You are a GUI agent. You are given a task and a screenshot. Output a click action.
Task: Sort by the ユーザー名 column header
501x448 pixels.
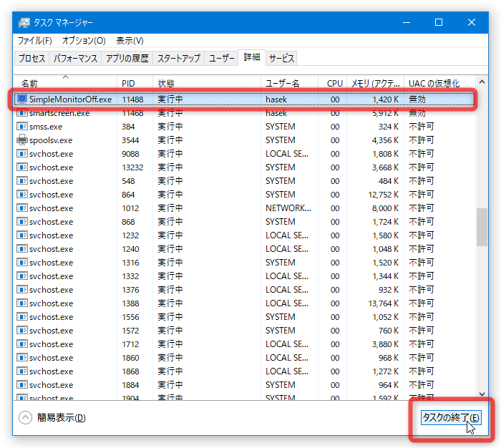pos(289,83)
